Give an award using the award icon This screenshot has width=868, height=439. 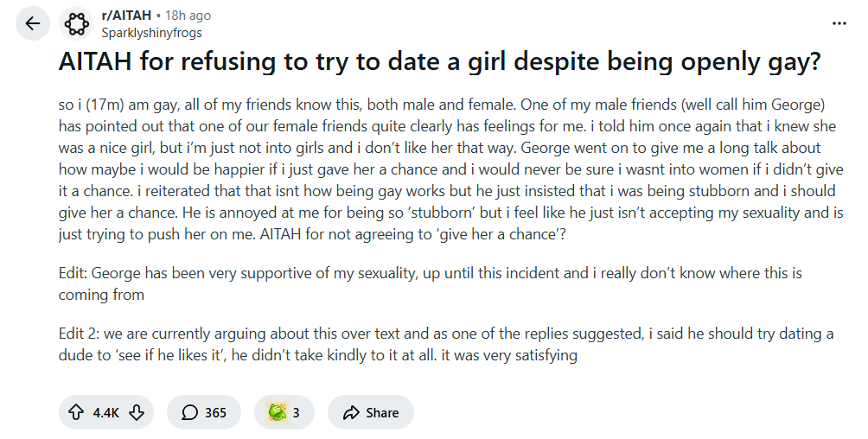click(x=276, y=413)
